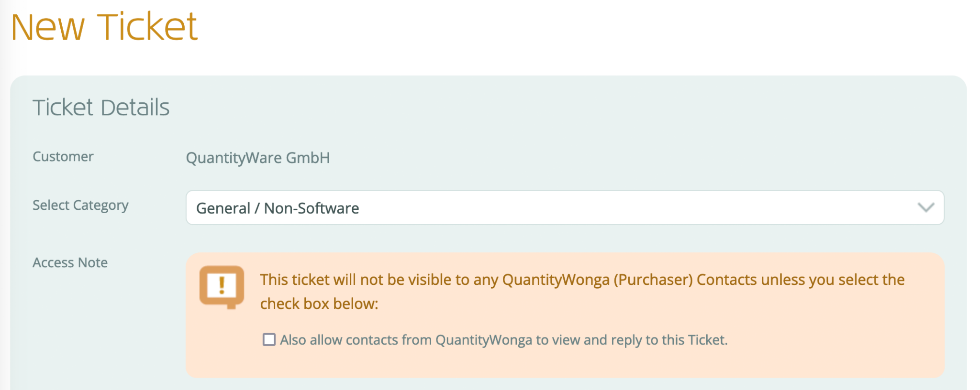980x390 pixels.
Task: Click the Customer field label
Action: (63, 156)
